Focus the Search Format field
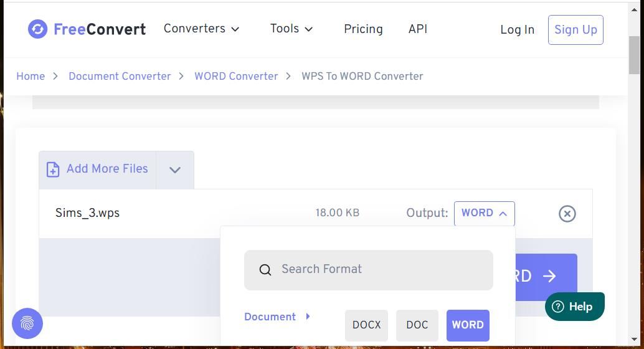644x349 pixels. pyautogui.click(x=369, y=270)
